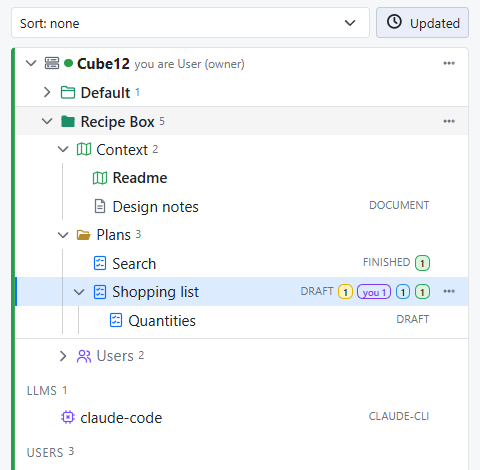The height and width of the screenshot is (470, 480).
Task: Click the DRAFT status on Quantities
Action: 413,319
